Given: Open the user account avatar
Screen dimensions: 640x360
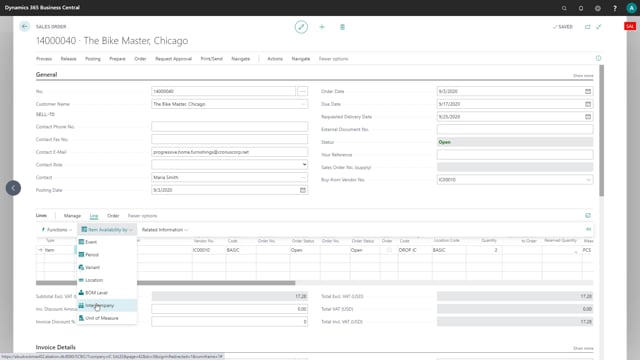Looking at the screenshot, I should pyautogui.click(x=631, y=8).
